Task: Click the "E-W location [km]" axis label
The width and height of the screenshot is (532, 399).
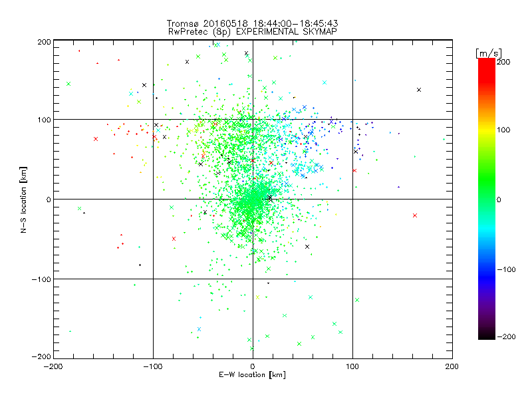Action: (x=252, y=374)
